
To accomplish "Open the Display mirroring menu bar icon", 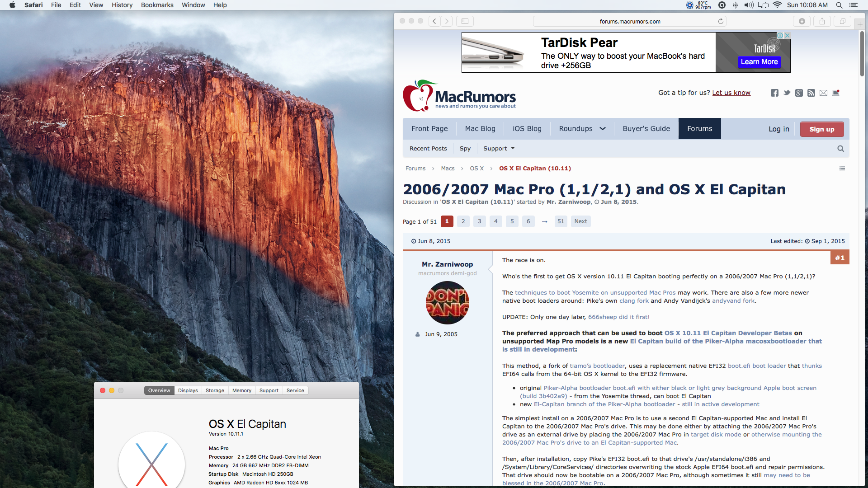I will click(x=763, y=5).
